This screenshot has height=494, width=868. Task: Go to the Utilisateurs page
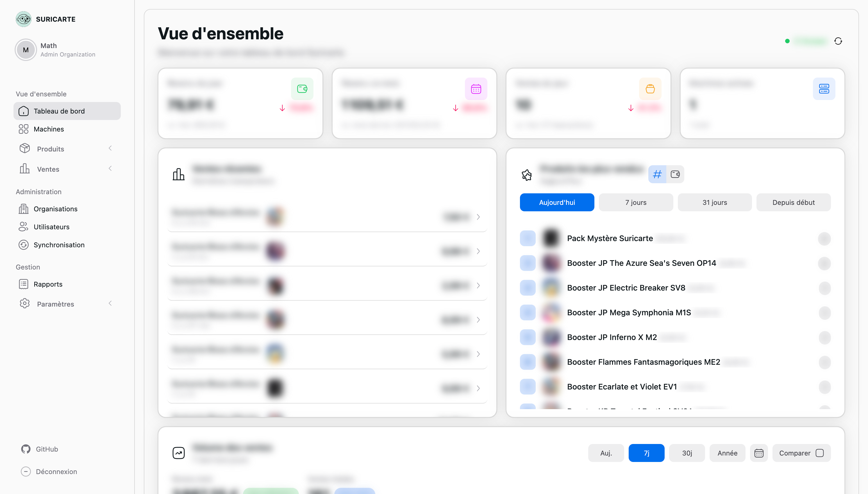pyautogui.click(x=51, y=227)
